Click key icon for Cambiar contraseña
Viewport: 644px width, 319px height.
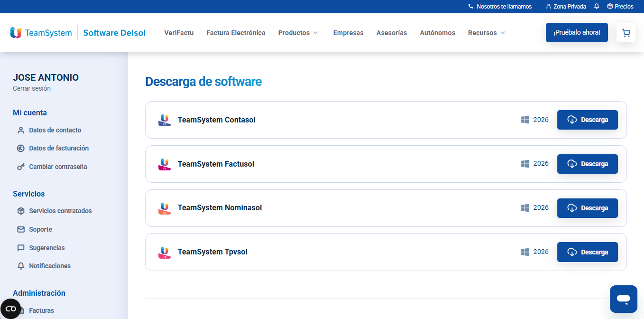point(21,167)
